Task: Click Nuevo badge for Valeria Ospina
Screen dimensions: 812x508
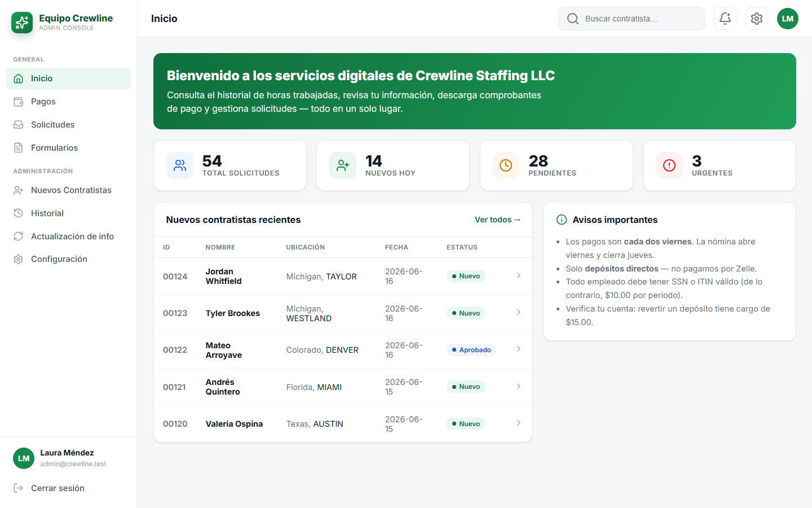Action: tap(466, 424)
